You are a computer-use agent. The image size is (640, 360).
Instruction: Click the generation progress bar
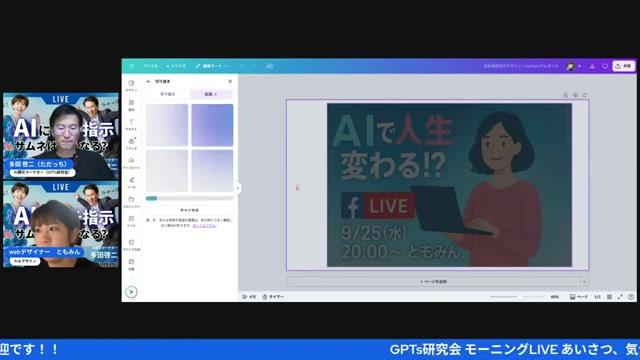pyautogui.click(x=189, y=198)
